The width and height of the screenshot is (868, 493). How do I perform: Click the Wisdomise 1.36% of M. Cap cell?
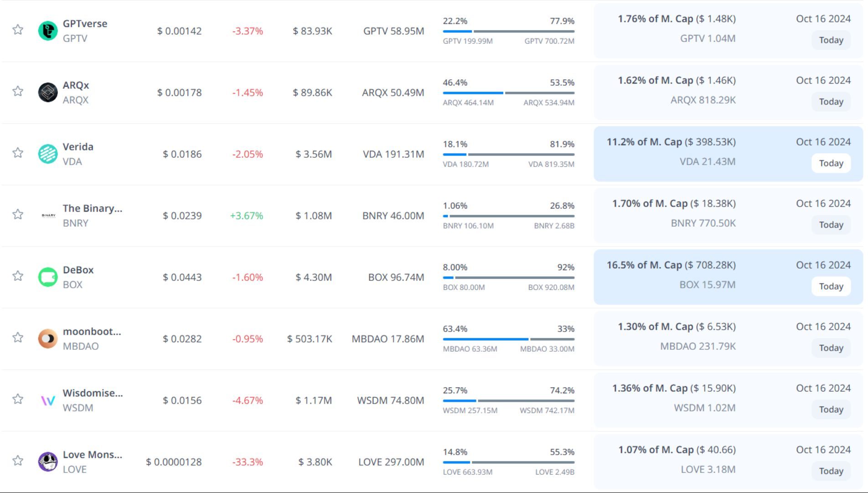(x=673, y=389)
